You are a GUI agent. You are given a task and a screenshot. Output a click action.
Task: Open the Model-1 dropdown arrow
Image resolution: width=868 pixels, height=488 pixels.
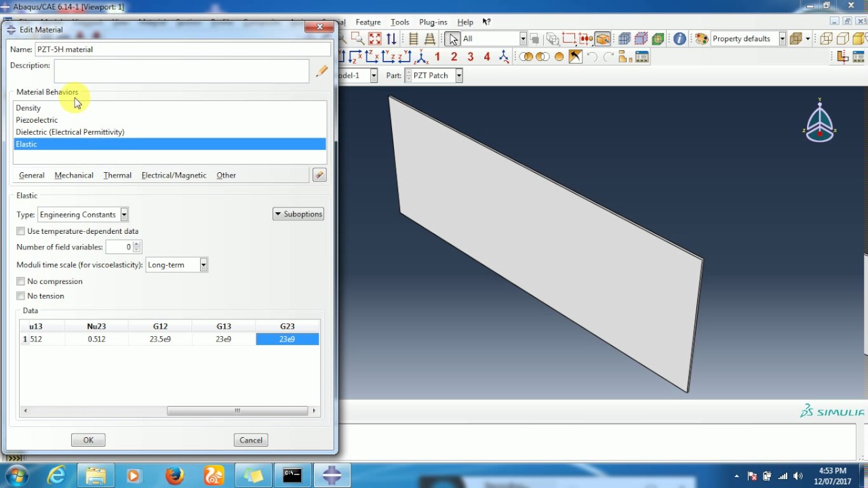tap(374, 75)
